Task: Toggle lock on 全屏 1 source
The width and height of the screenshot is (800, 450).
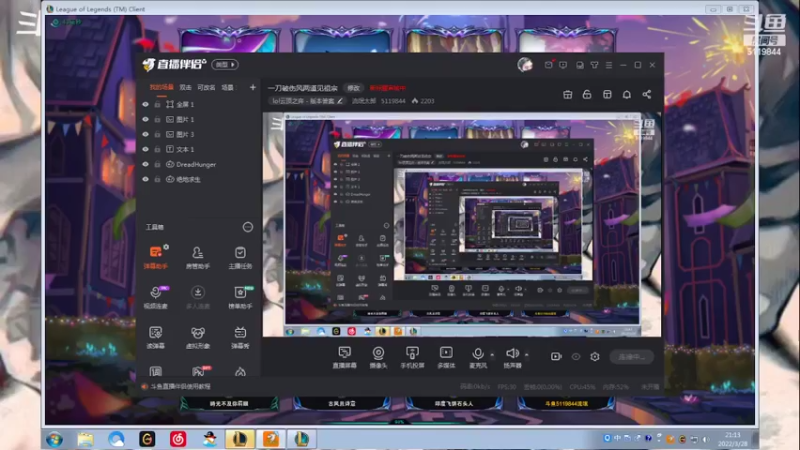Action: (x=157, y=104)
